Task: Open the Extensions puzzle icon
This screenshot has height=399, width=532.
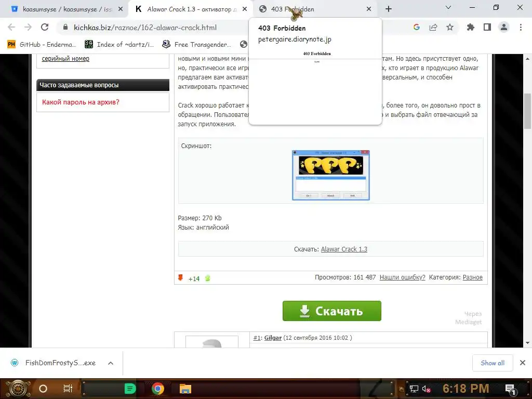Action: pos(470,27)
